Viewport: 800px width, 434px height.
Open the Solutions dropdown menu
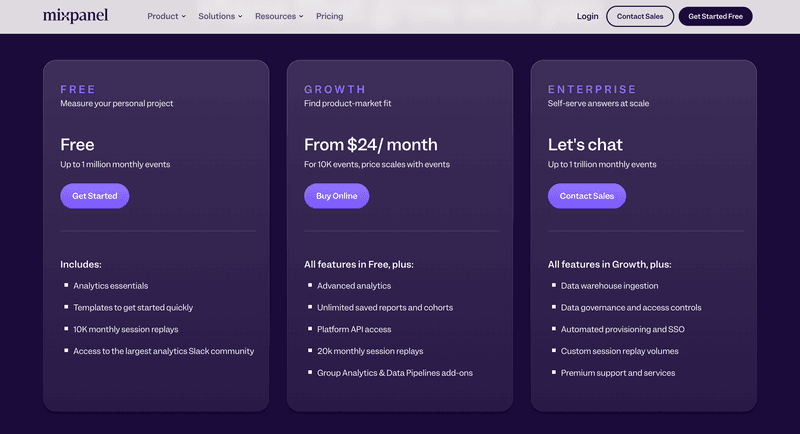click(220, 16)
